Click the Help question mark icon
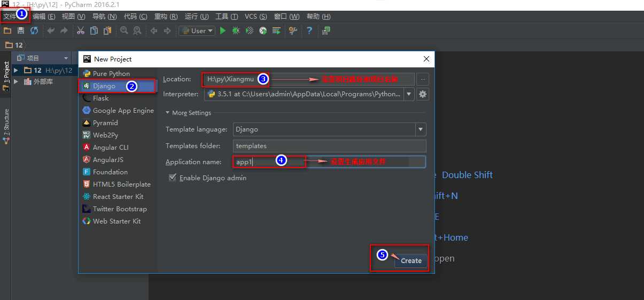 coord(309,30)
